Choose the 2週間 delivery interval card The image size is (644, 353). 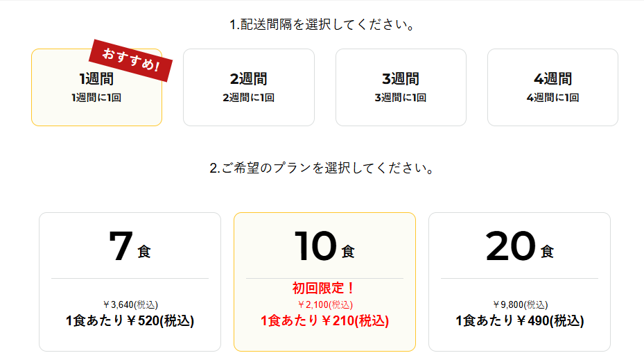coord(249,87)
